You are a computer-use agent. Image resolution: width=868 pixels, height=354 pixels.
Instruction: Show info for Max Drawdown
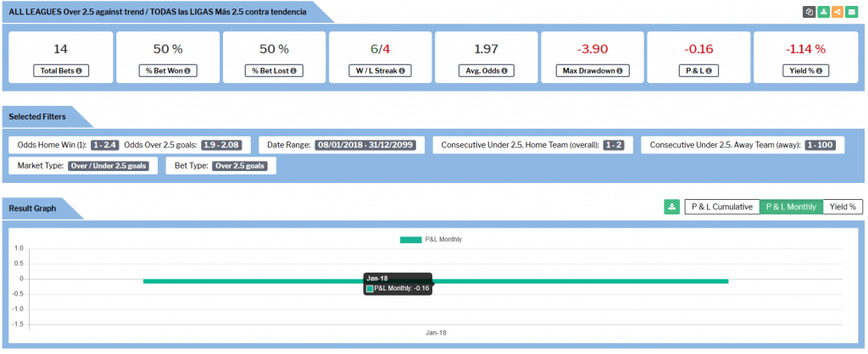pyautogui.click(x=620, y=71)
